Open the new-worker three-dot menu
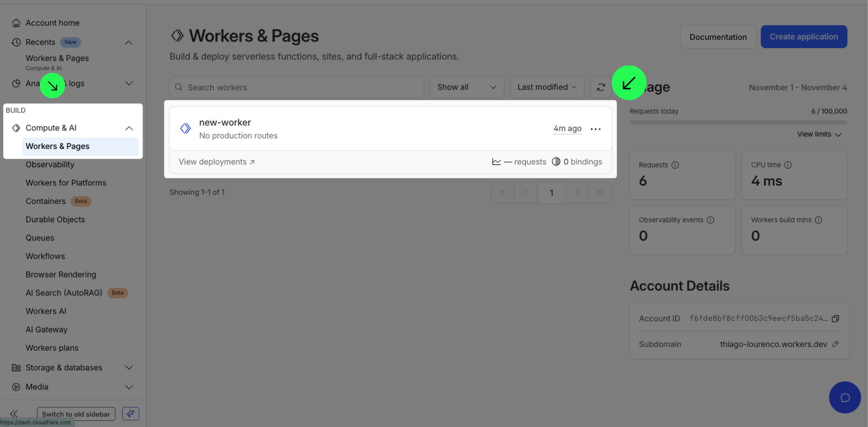The width and height of the screenshot is (868, 427). pos(595,129)
